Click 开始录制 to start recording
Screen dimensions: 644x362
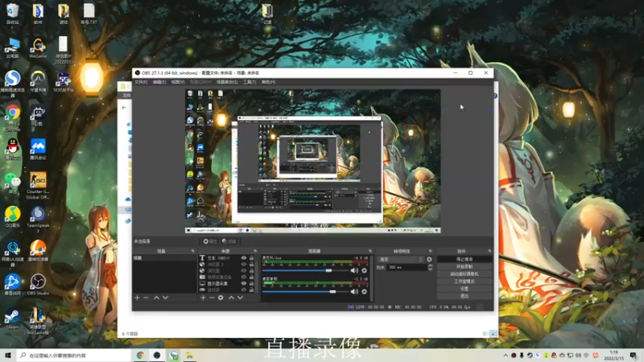(x=464, y=267)
